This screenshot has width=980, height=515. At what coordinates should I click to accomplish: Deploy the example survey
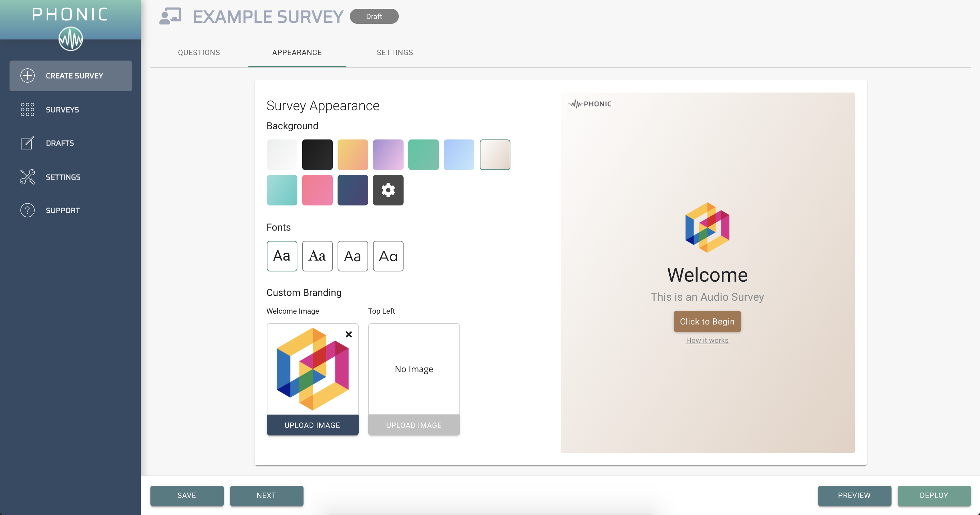[934, 496]
